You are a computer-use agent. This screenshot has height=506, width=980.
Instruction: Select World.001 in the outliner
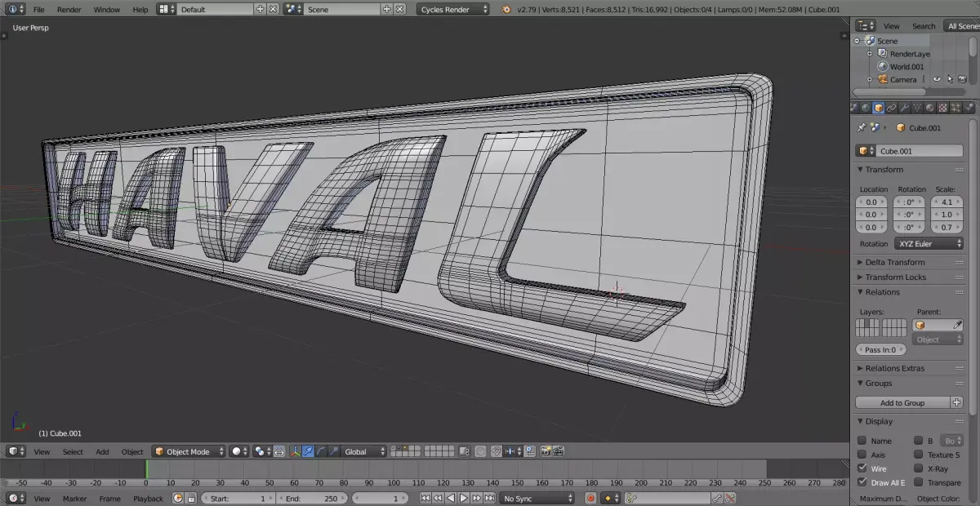click(x=906, y=67)
